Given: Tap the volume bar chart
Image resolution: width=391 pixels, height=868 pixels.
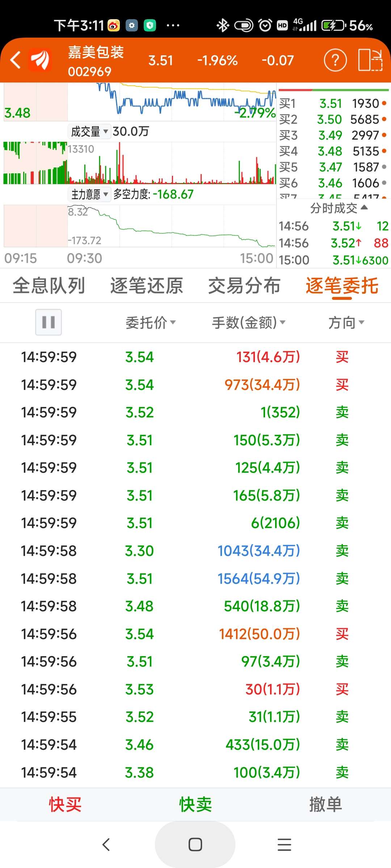Looking at the screenshot, I should tap(140, 163).
